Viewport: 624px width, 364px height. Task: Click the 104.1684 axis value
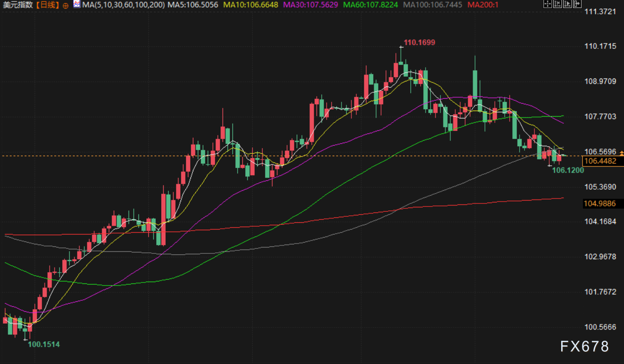point(600,222)
